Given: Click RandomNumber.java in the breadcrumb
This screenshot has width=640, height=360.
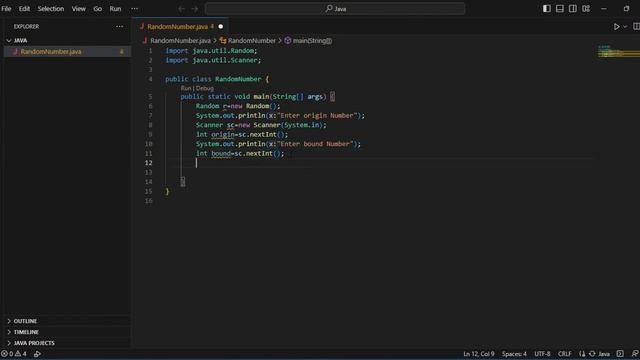Looking at the screenshot, I should [180, 40].
